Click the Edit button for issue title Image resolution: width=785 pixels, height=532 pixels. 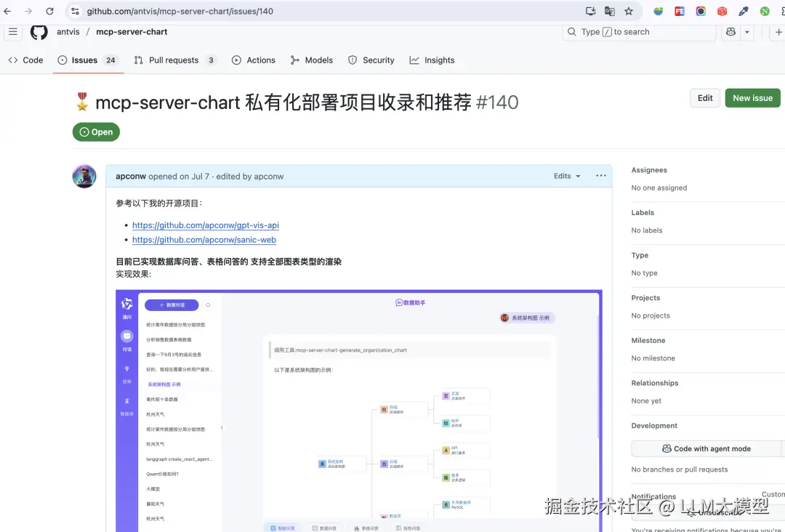coord(705,98)
